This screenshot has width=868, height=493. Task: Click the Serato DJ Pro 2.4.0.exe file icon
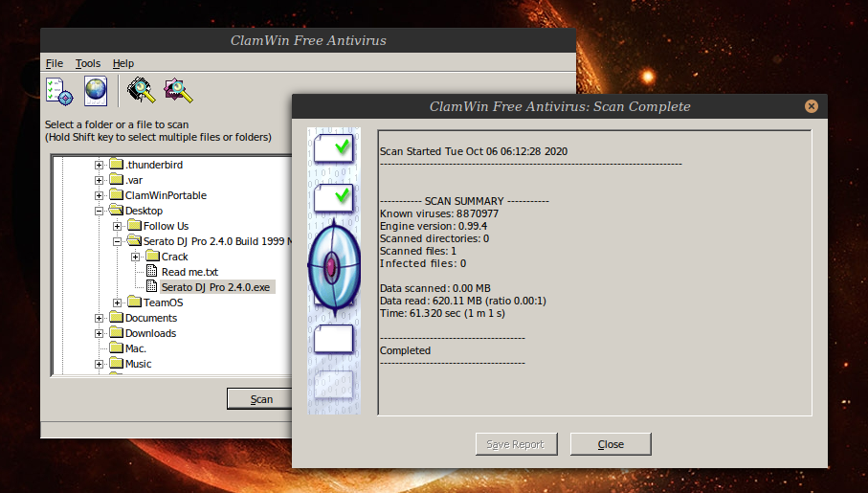(x=151, y=286)
